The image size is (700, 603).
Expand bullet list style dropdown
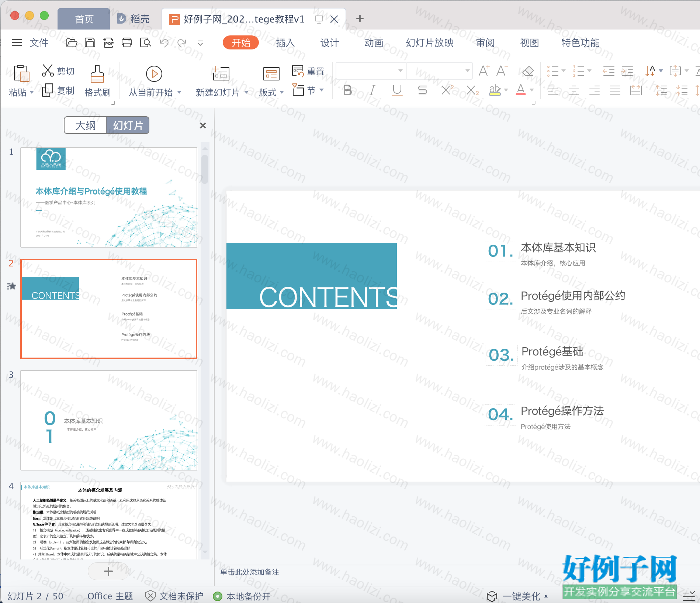point(563,71)
